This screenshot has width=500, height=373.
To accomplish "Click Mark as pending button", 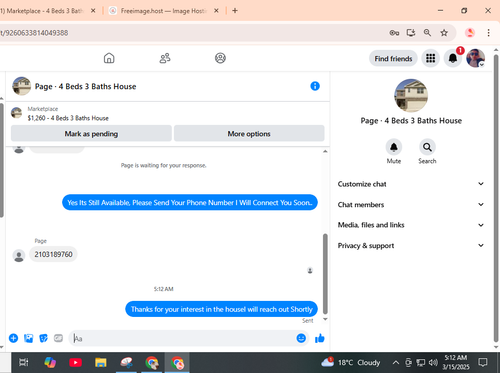I will point(91,134).
